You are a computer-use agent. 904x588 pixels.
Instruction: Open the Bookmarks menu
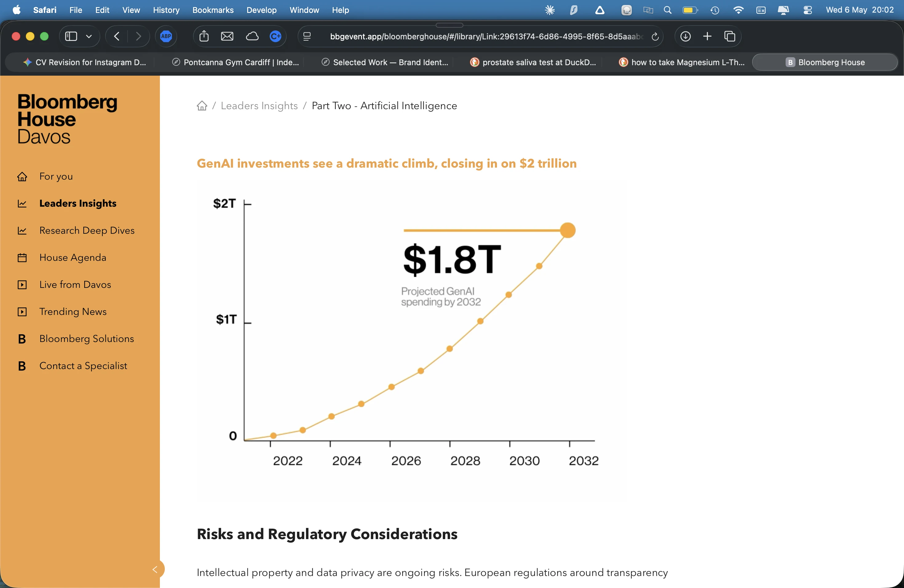click(x=213, y=10)
